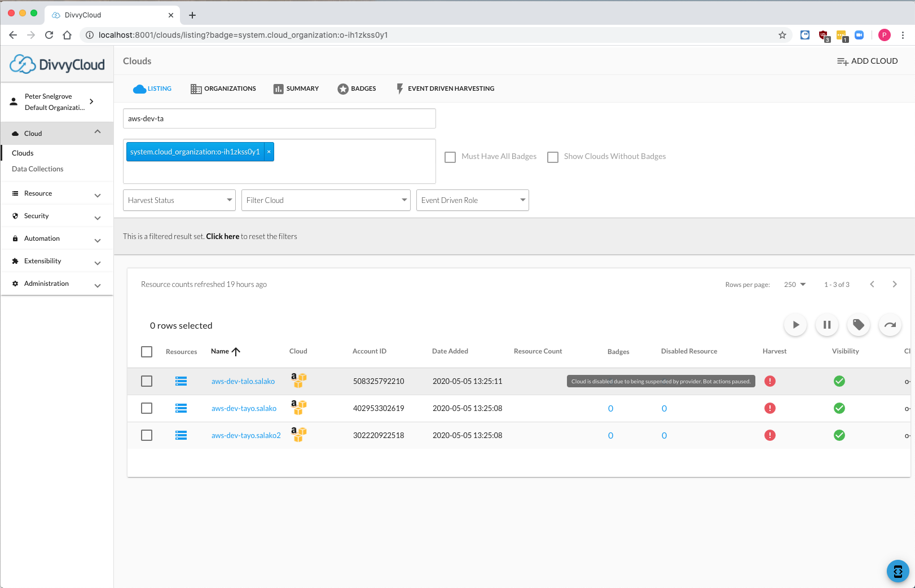Click green visibility check for aws-dev-tayo.salako2
The width and height of the screenshot is (915, 588).
click(839, 435)
